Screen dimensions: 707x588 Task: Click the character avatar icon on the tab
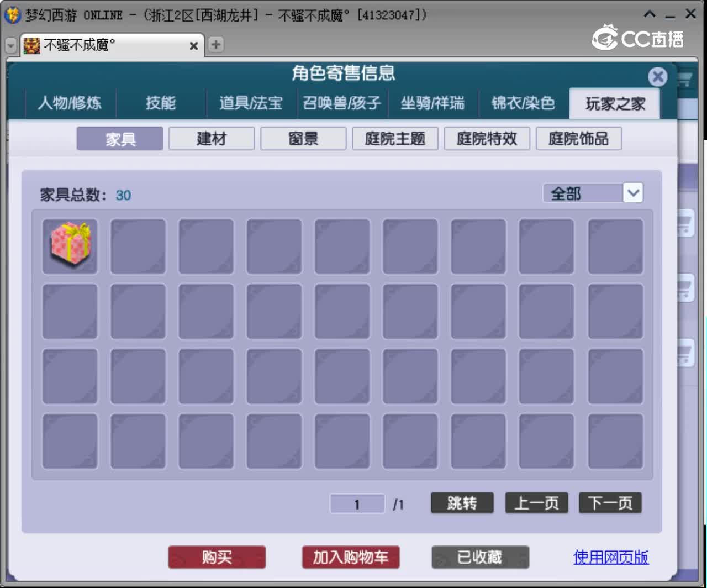tap(31, 45)
